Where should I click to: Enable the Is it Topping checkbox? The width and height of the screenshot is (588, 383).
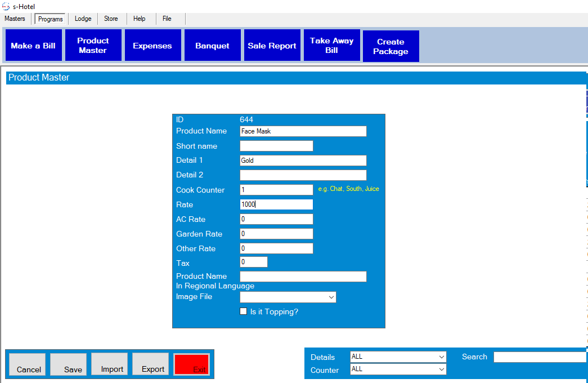[x=244, y=311]
